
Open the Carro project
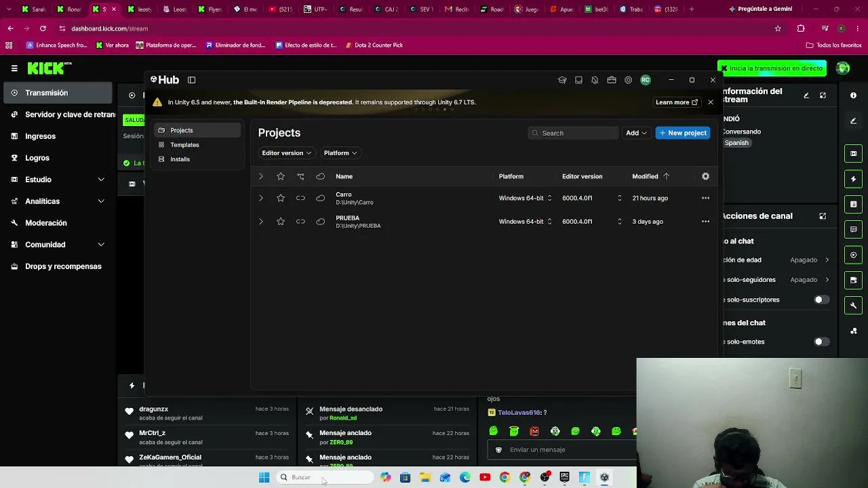pos(343,195)
